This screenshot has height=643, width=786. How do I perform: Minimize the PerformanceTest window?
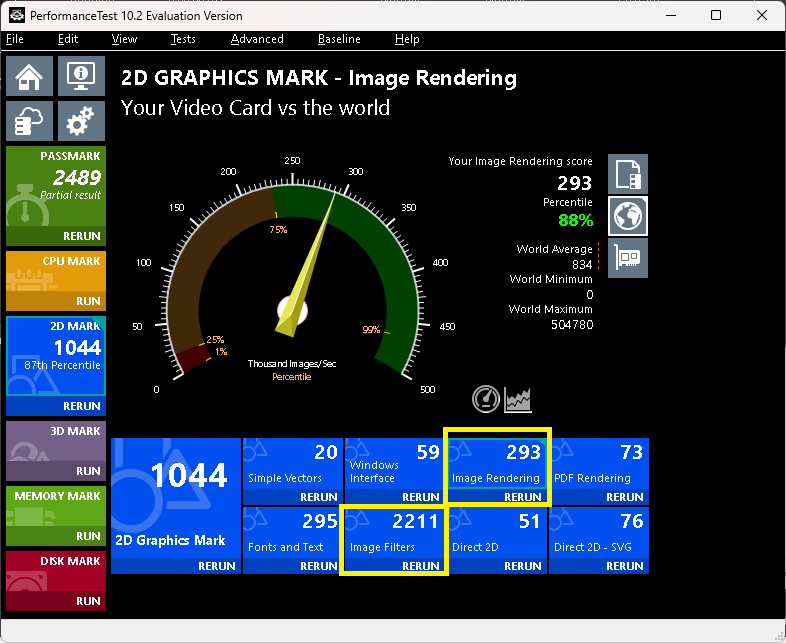coord(671,15)
